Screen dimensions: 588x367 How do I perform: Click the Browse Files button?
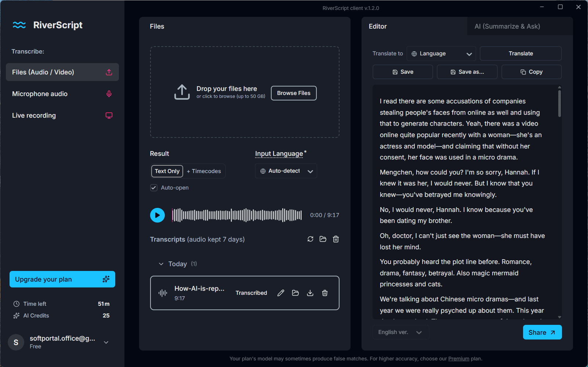(x=294, y=93)
